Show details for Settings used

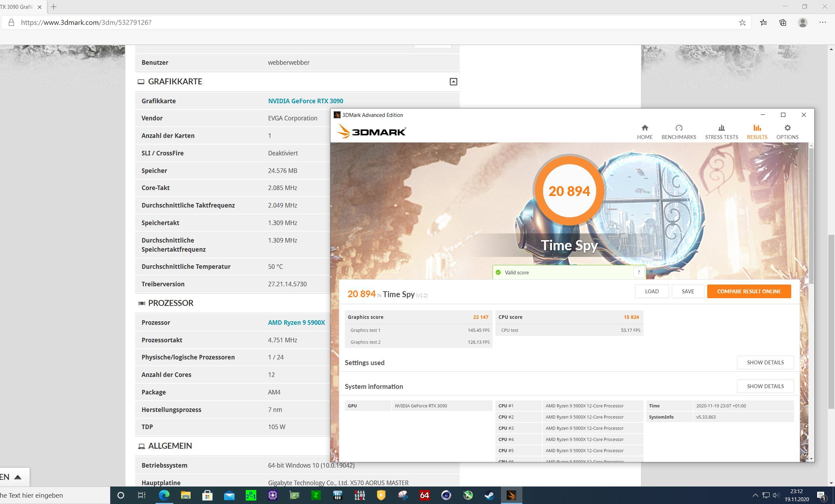(765, 362)
